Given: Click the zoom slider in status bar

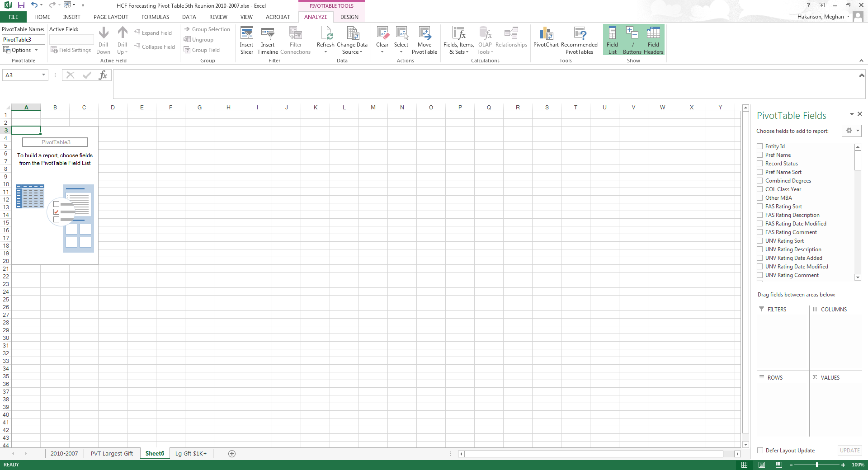Looking at the screenshot, I should pos(816,465).
